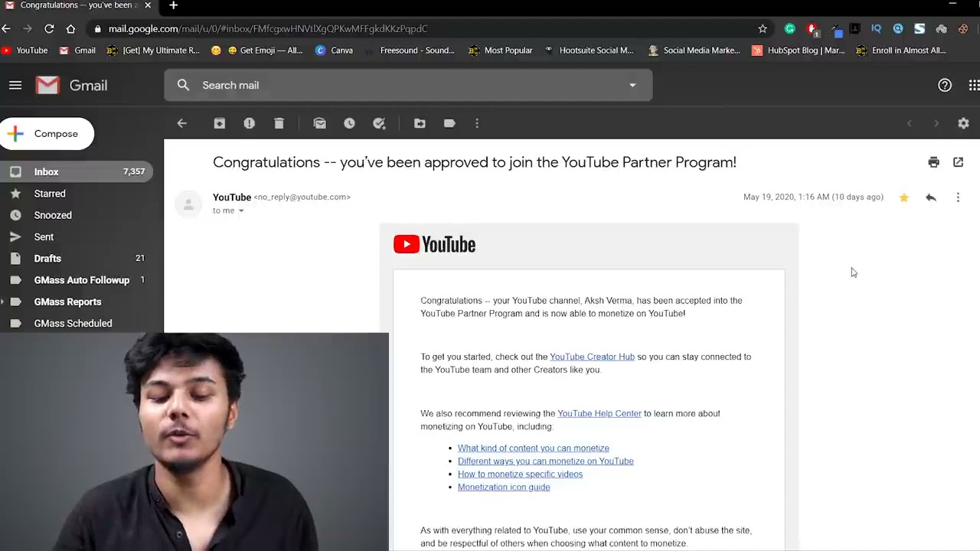Click the YouTube logo in email
The width and height of the screenshot is (980, 551).
[x=434, y=244]
